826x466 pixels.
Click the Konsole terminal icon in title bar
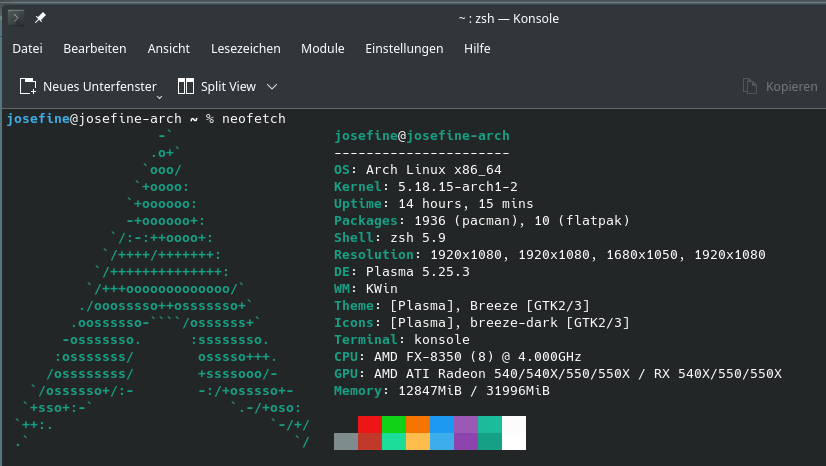coord(16,18)
